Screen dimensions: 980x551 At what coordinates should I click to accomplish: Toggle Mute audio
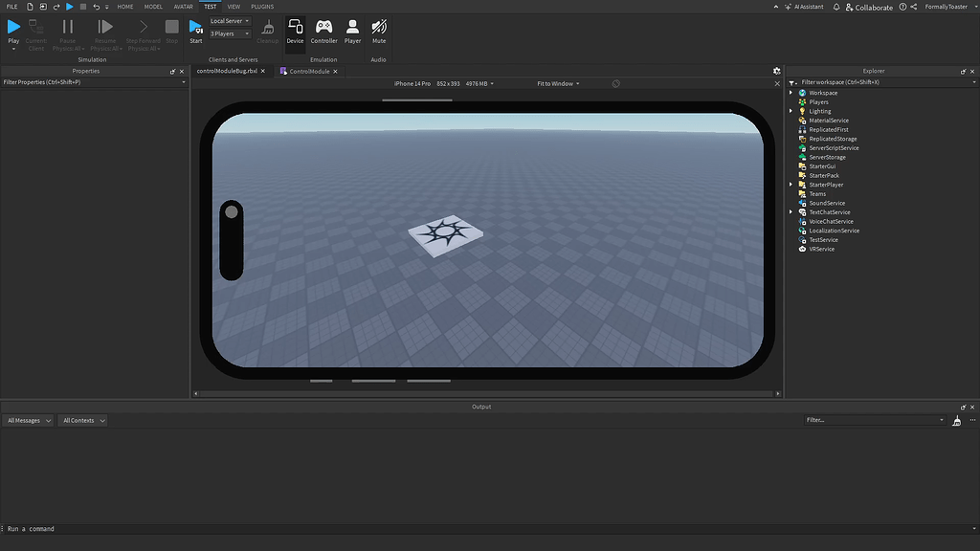click(379, 30)
